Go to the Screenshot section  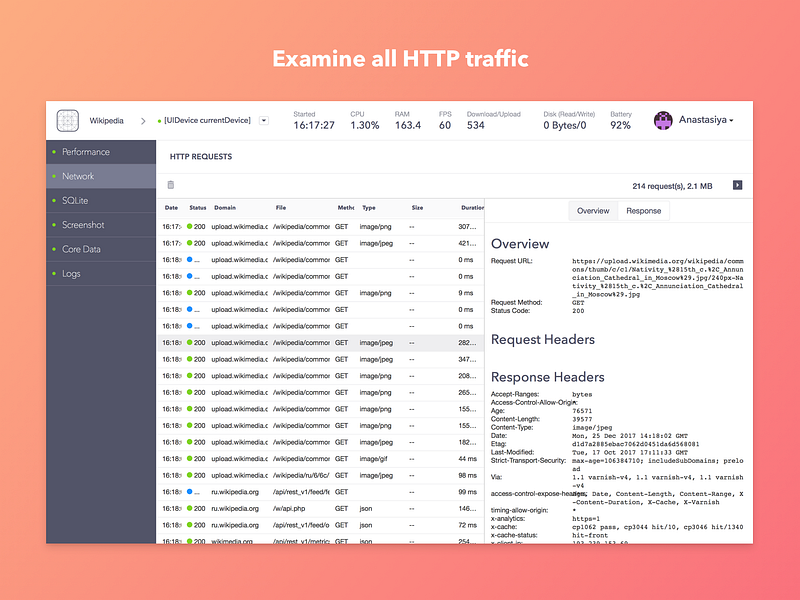coord(101,225)
